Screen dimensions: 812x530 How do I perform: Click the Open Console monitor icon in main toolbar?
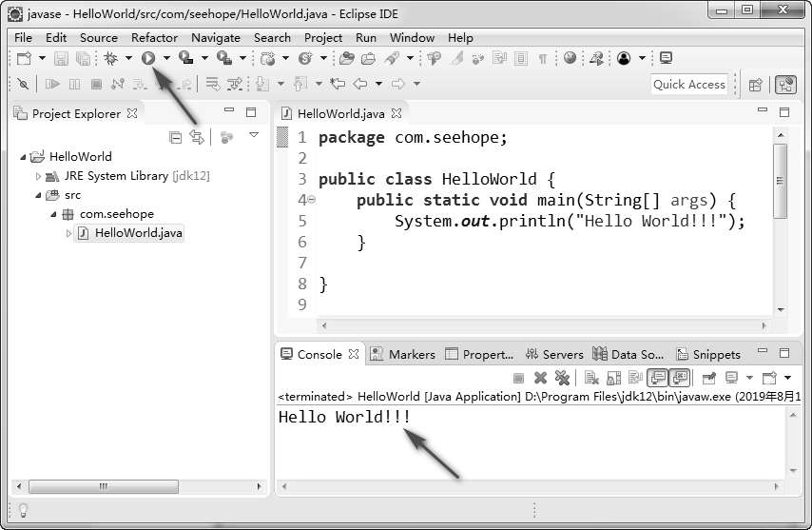click(x=666, y=58)
